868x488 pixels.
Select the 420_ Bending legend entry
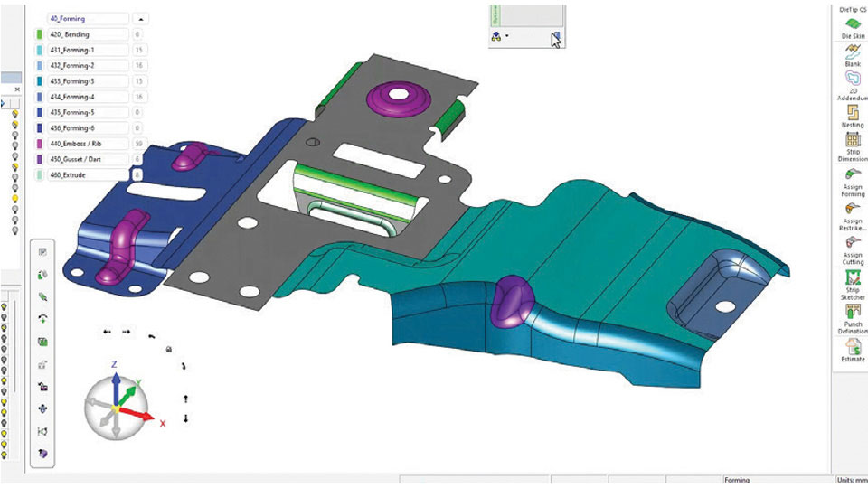88,34
